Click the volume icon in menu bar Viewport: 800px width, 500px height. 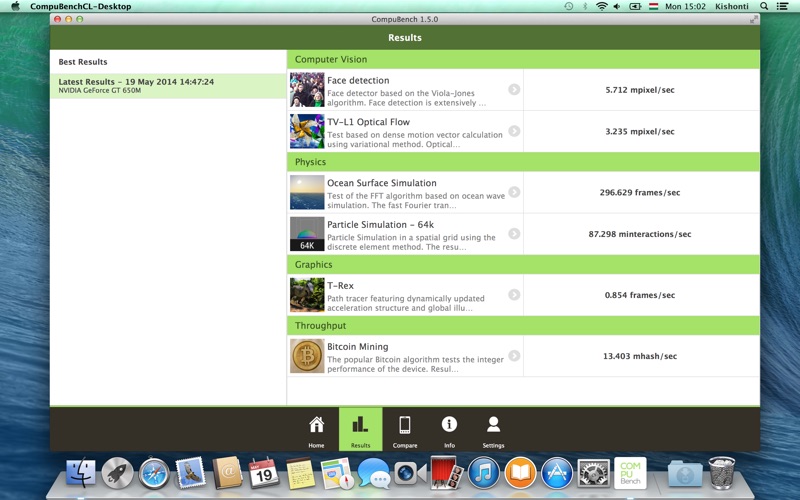(617, 6)
